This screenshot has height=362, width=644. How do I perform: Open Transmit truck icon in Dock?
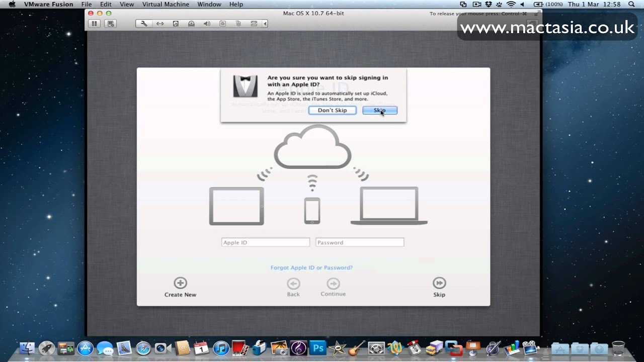click(434, 348)
